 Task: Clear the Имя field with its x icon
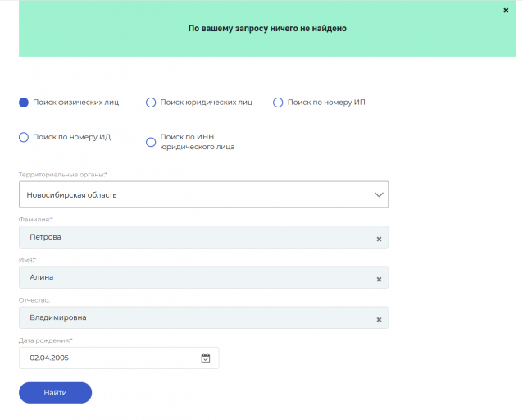[379, 280]
